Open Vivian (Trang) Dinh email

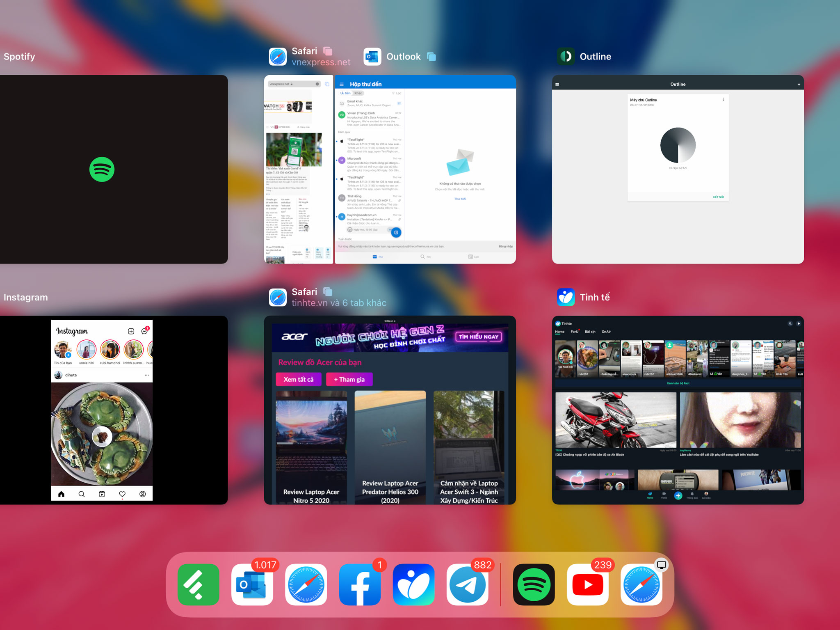[x=370, y=119]
